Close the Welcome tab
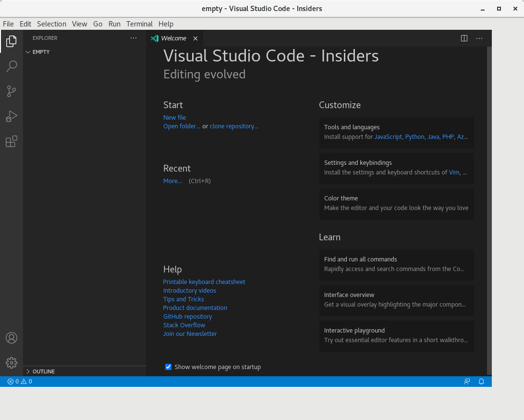 pyautogui.click(x=195, y=38)
